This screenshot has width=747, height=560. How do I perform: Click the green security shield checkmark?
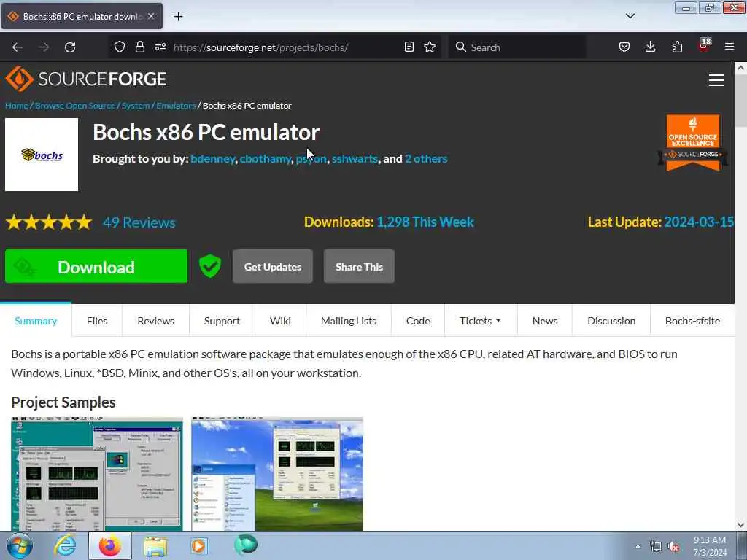[x=209, y=266]
